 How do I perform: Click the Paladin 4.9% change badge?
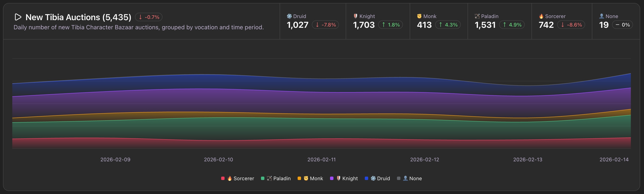click(512, 25)
